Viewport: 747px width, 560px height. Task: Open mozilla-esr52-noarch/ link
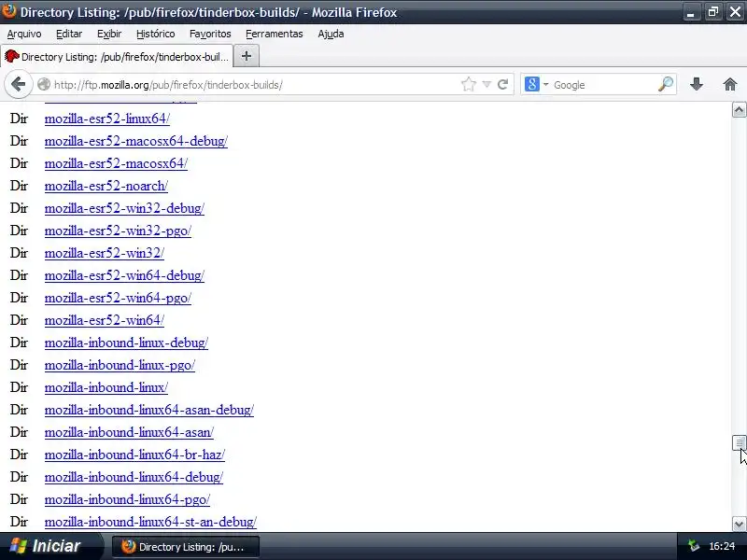tap(106, 186)
